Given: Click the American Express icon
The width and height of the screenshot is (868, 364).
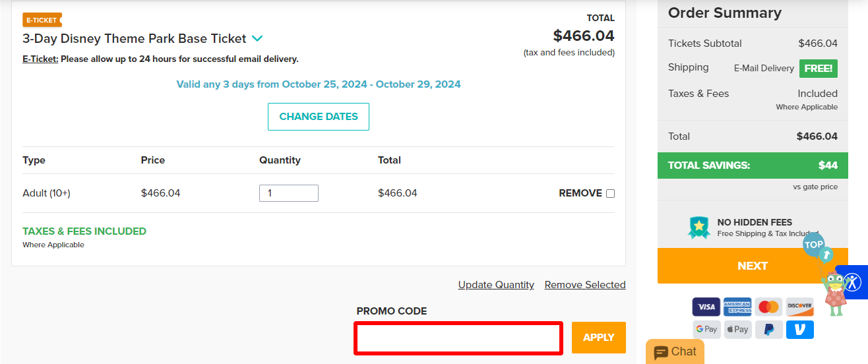Looking at the screenshot, I should pyautogui.click(x=737, y=307).
